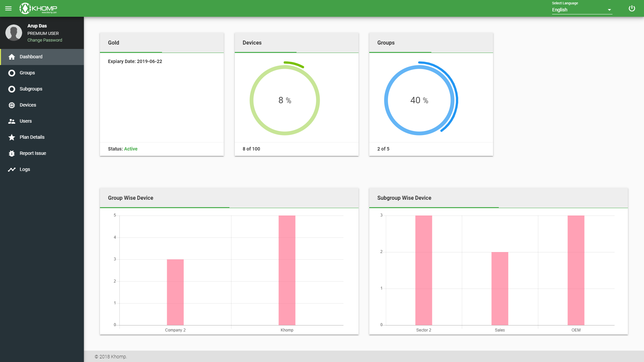Toggle the Khomp bar in Group Wise Device chart
The width and height of the screenshot is (644, 362).
[x=287, y=269]
